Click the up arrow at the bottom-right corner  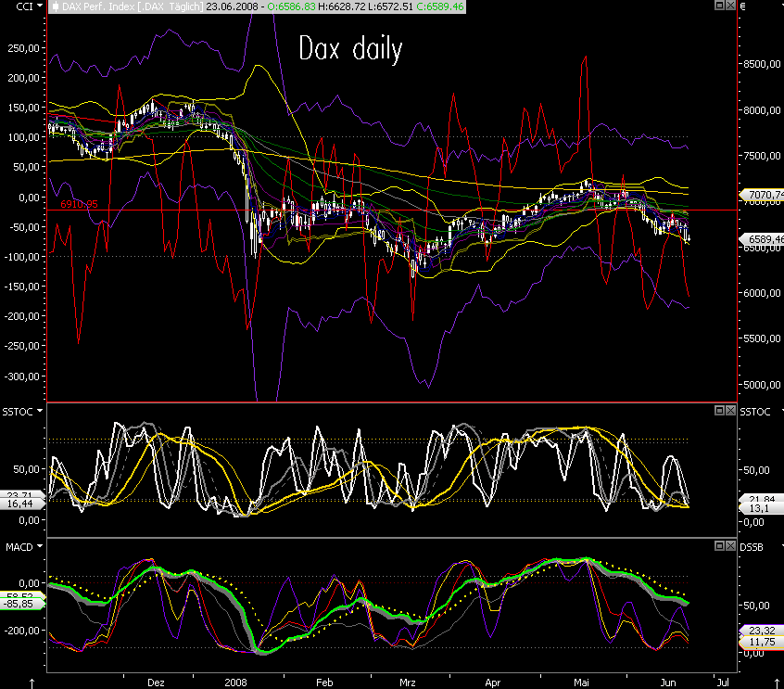[x=777, y=683]
